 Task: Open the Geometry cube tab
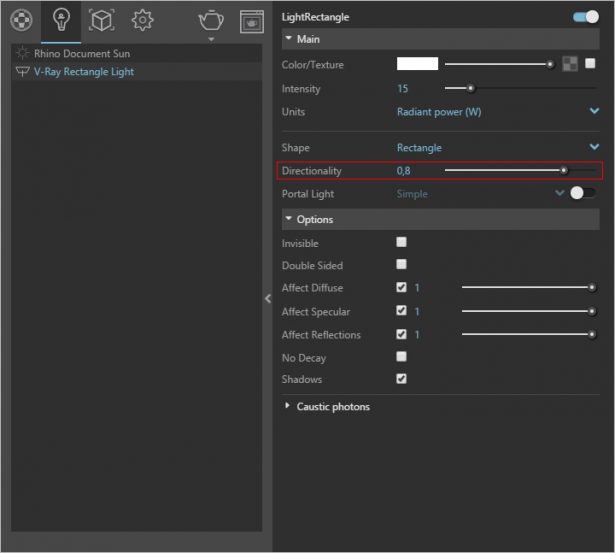102,20
